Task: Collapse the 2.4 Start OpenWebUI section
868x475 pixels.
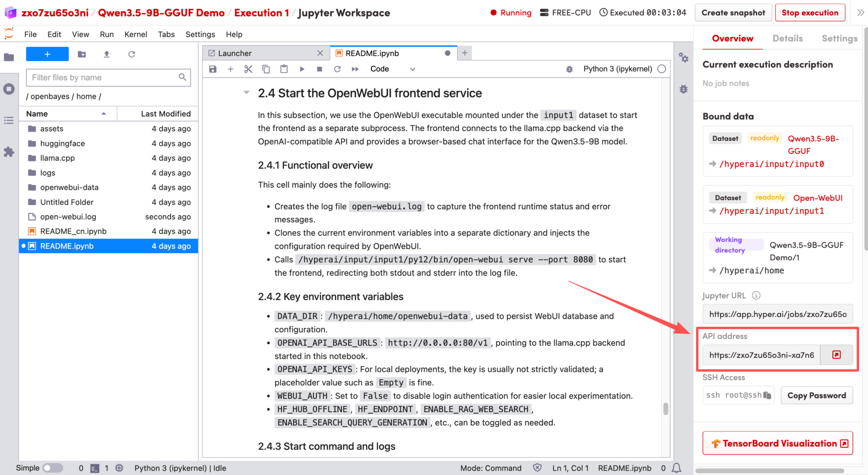Action: coord(246,93)
